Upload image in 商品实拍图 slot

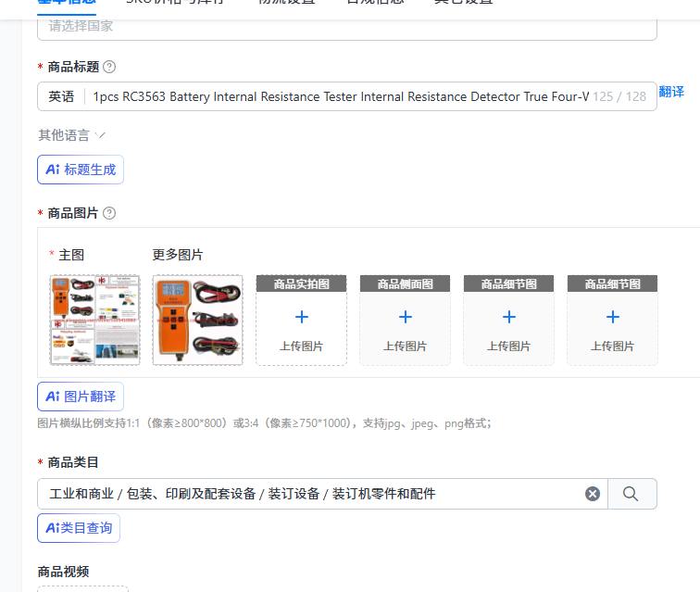[301, 321]
